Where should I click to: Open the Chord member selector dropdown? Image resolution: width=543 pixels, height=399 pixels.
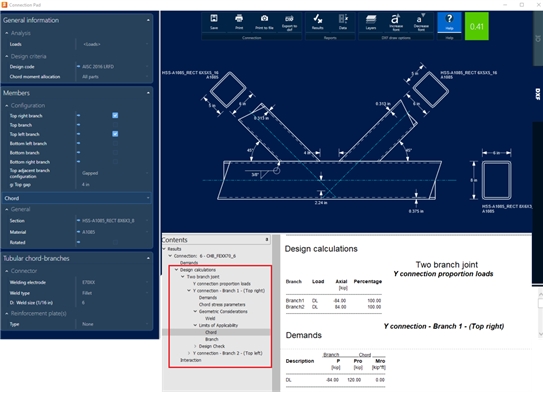tap(77, 198)
